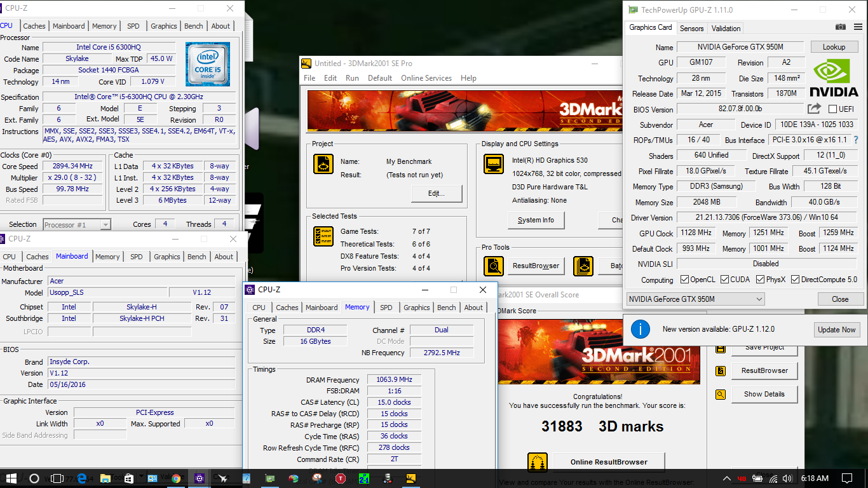Click the Pro Tools ResultBrowser button
Image resolution: width=868 pixels, height=488 pixels.
click(x=536, y=266)
